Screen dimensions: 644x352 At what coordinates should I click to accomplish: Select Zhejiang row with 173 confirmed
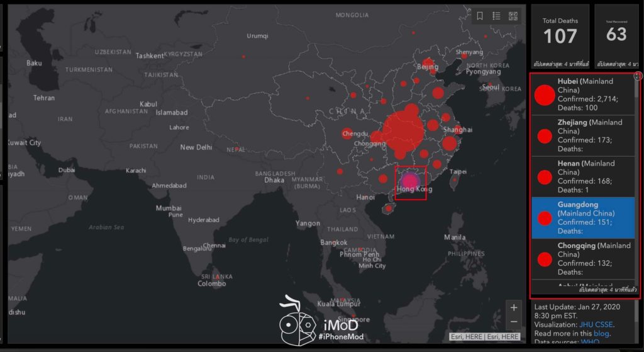(x=583, y=136)
